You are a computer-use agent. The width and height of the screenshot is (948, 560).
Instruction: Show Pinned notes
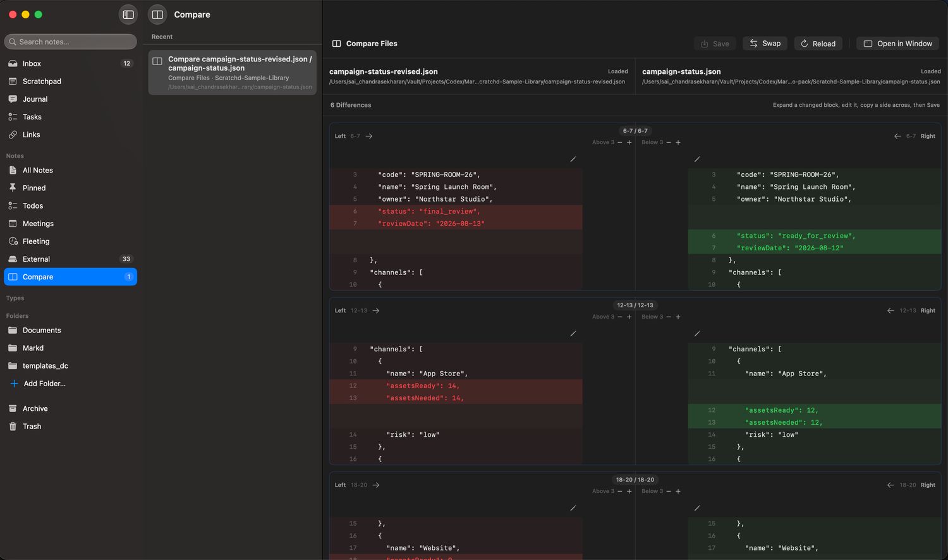tap(70, 188)
